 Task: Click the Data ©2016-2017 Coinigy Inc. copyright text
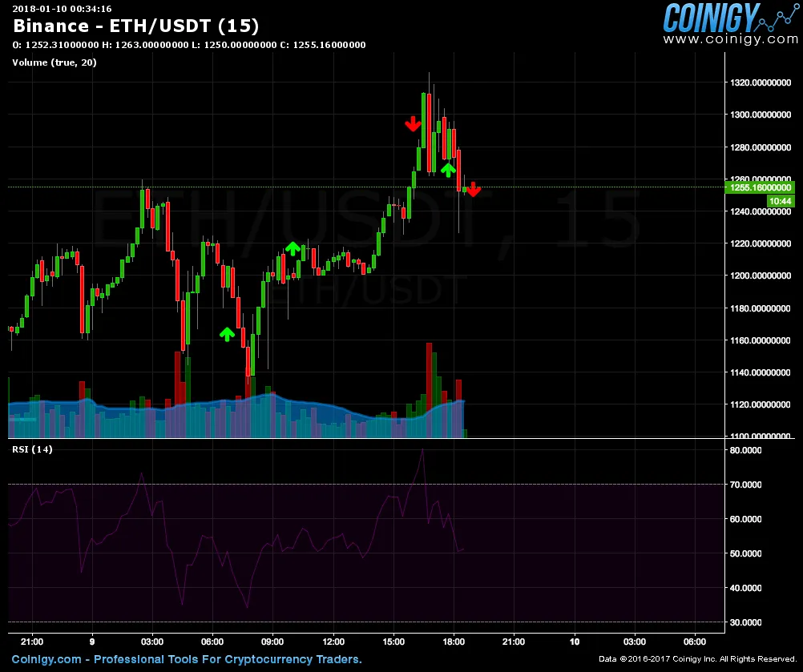click(697, 659)
